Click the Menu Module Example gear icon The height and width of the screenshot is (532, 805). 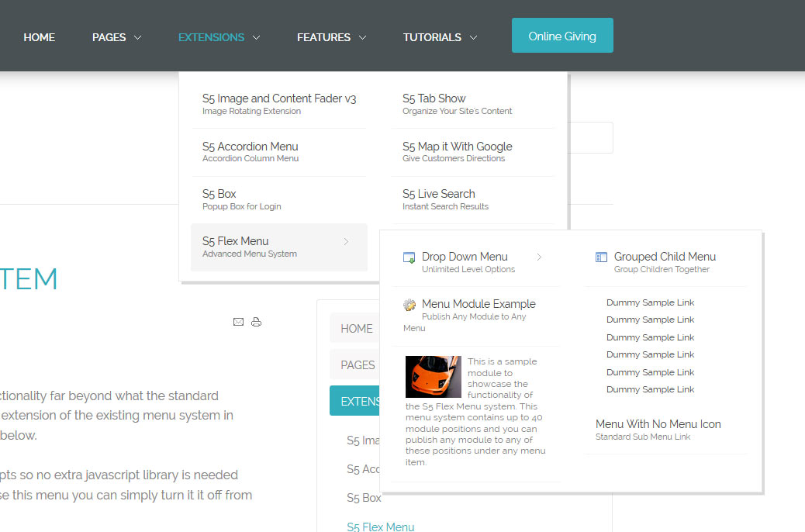tap(409, 305)
